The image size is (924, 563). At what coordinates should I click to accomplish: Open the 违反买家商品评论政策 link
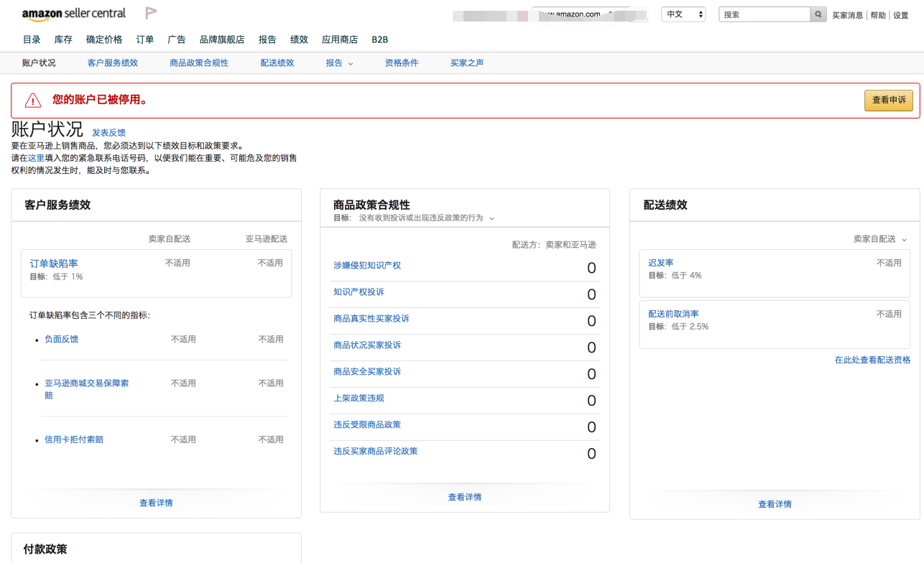tap(376, 452)
